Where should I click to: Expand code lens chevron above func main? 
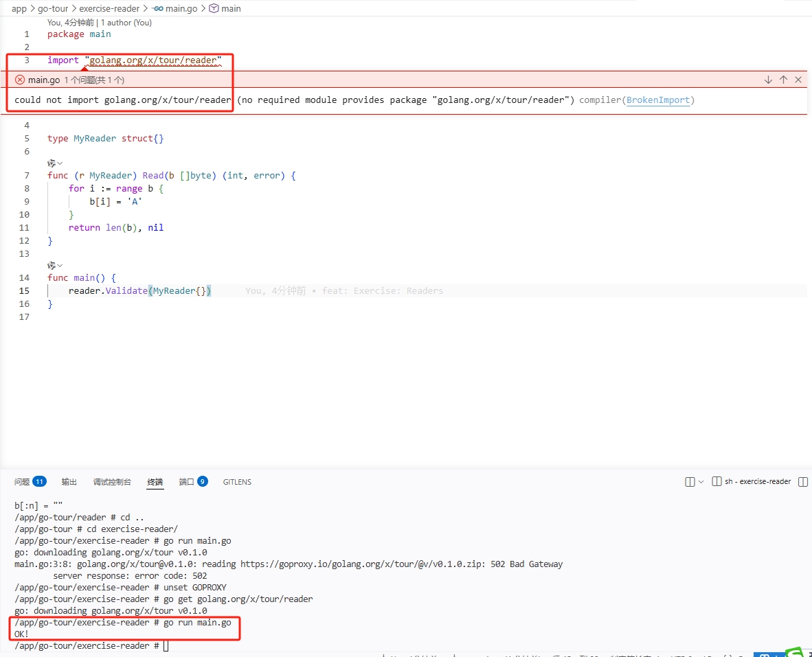(x=60, y=266)
